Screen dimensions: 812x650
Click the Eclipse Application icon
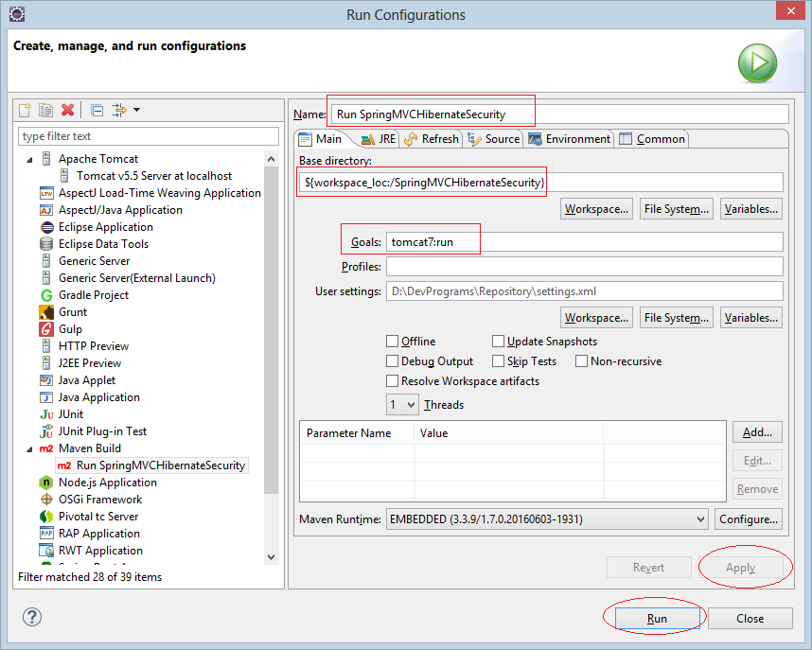click(46, 227)
